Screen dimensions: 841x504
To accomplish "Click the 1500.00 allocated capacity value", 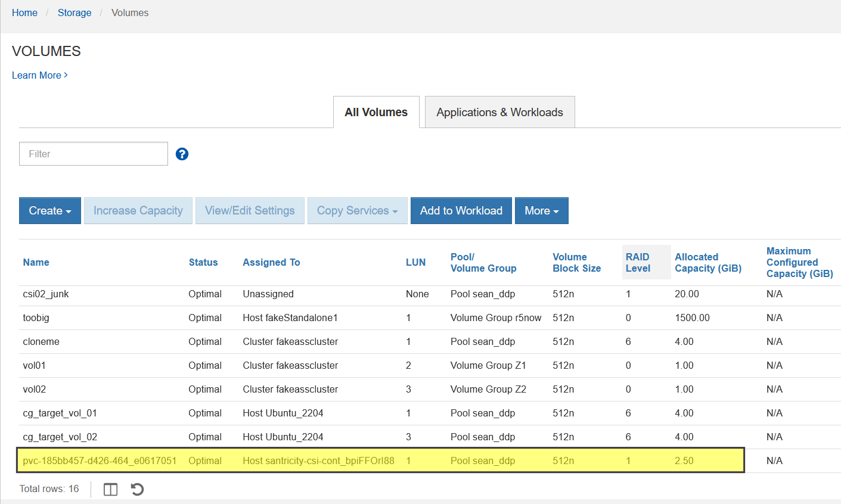I will tap(693, 318).
